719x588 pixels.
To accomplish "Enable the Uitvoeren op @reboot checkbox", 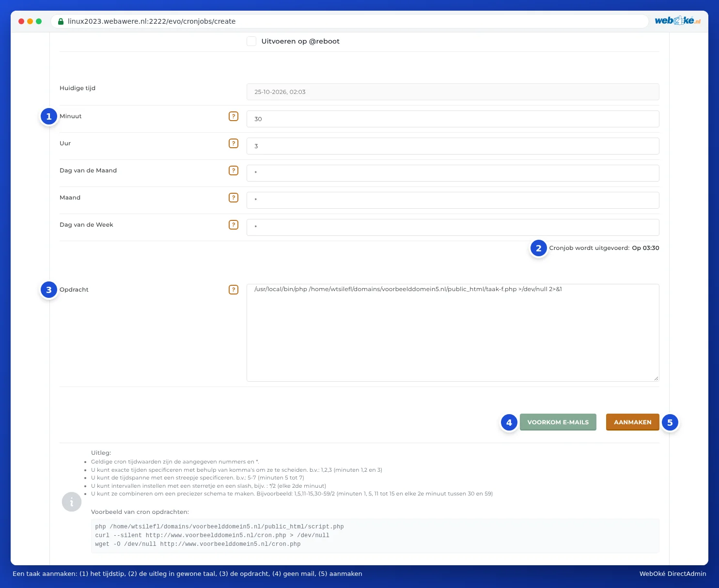I will tap(251, 41).
